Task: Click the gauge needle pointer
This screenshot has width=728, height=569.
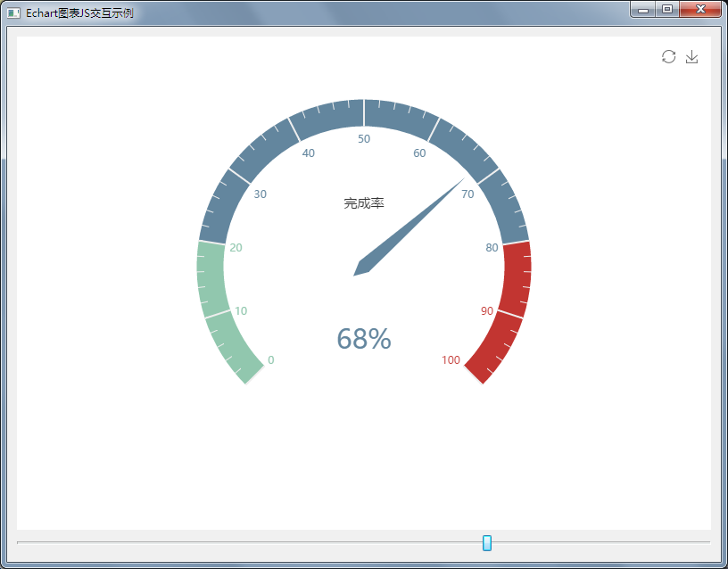Action: click(410, 227)
